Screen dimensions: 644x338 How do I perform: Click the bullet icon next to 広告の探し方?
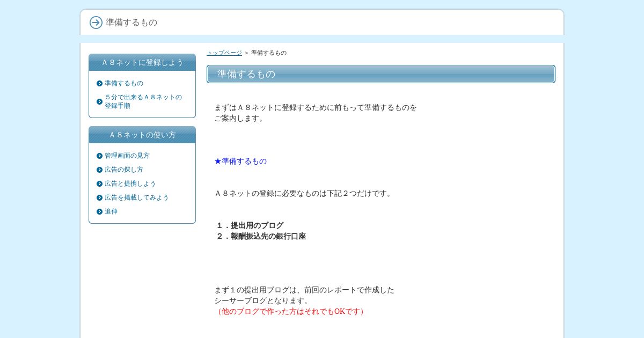click(99, 170)
